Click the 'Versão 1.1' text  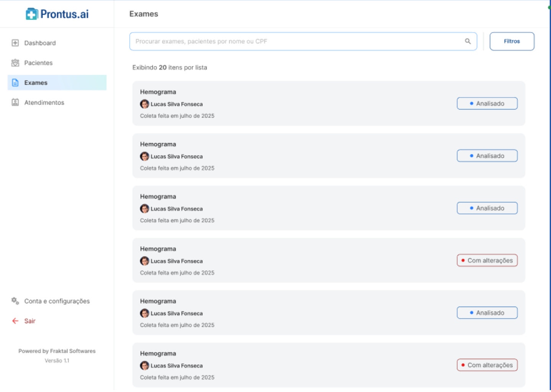[x=57, y=361]
